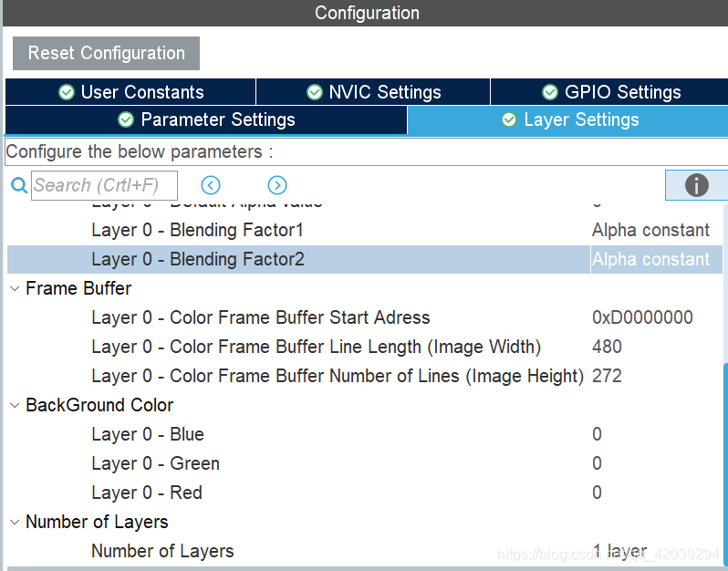Go to previous search result arrow
This screenshot has width=728, height=571.
pyautogui.click(x=211, y=185)
